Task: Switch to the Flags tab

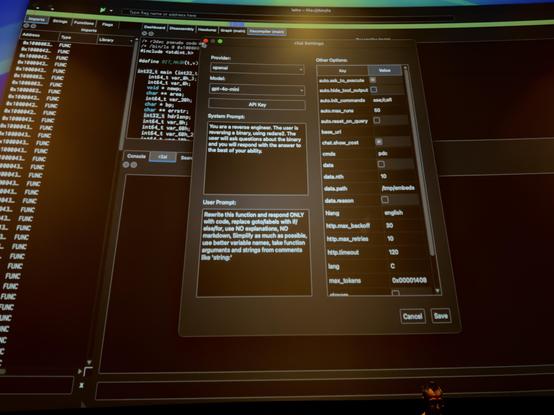Action: point(107,25)
